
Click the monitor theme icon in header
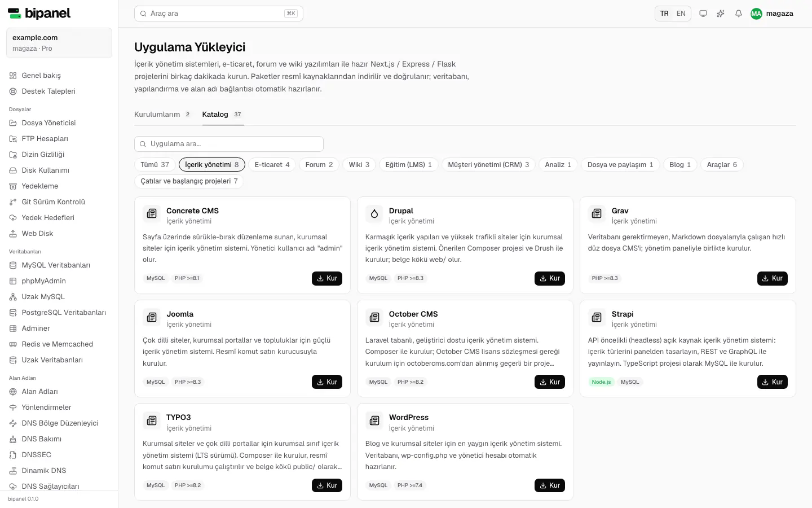click(x=703, y=14)
